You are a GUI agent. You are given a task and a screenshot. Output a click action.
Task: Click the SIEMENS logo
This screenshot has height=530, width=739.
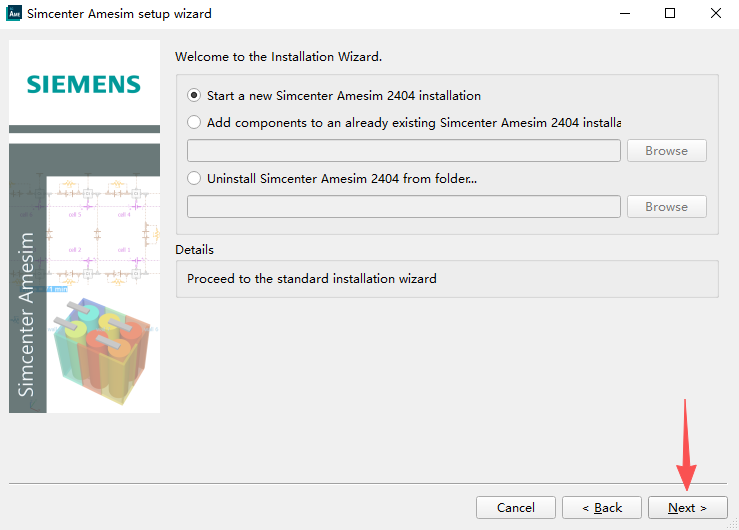tap(84, 85)
